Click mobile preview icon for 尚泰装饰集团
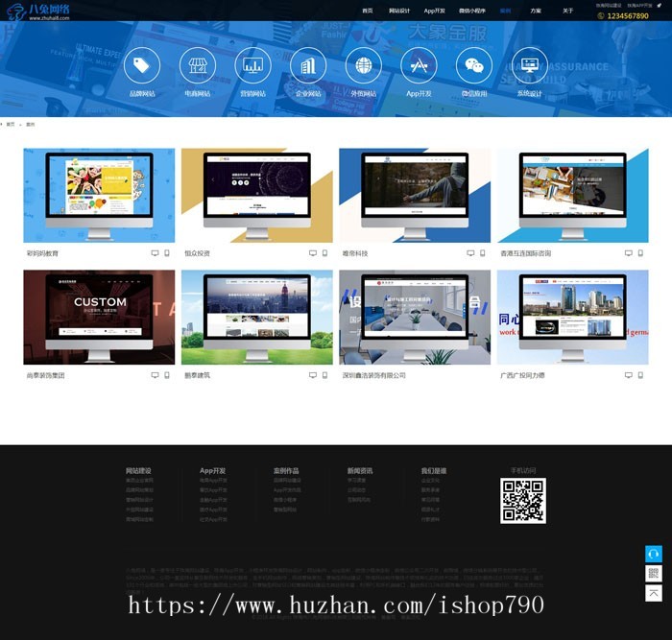 coord(167,375)
